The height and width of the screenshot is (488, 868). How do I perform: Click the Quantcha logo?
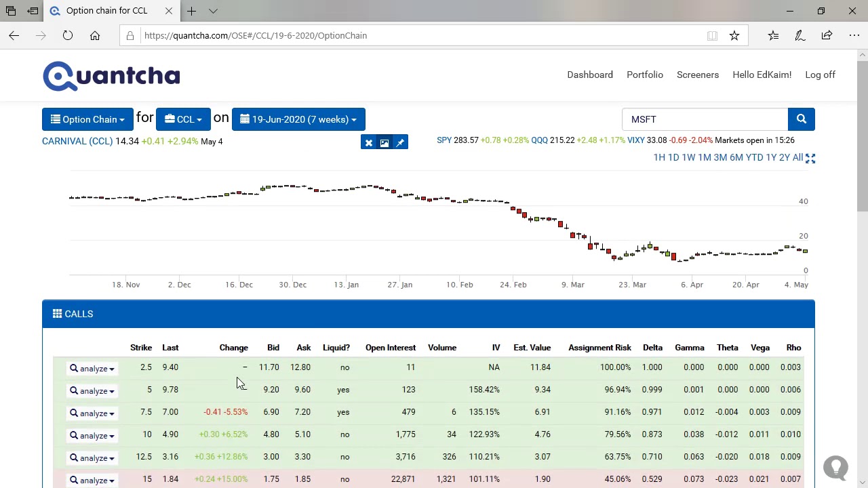tap(111, 76)
